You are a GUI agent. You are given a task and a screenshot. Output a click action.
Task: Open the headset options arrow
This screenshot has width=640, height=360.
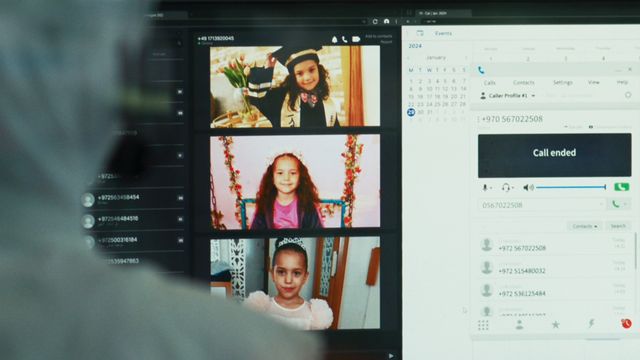513,188
